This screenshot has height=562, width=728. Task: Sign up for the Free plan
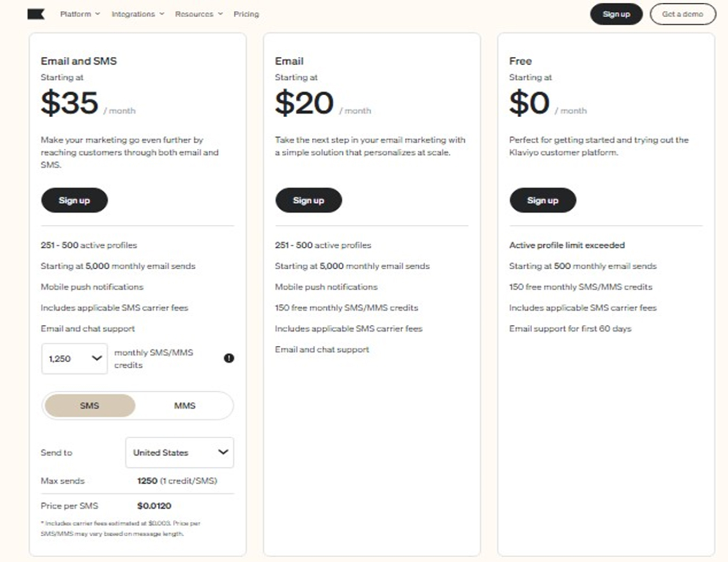[542, 200]
